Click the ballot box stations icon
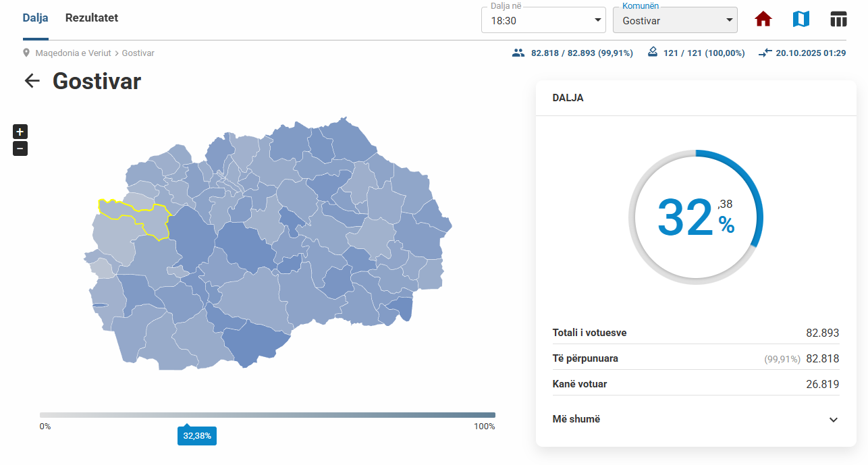The image size is (868, 465). (653, 53)
